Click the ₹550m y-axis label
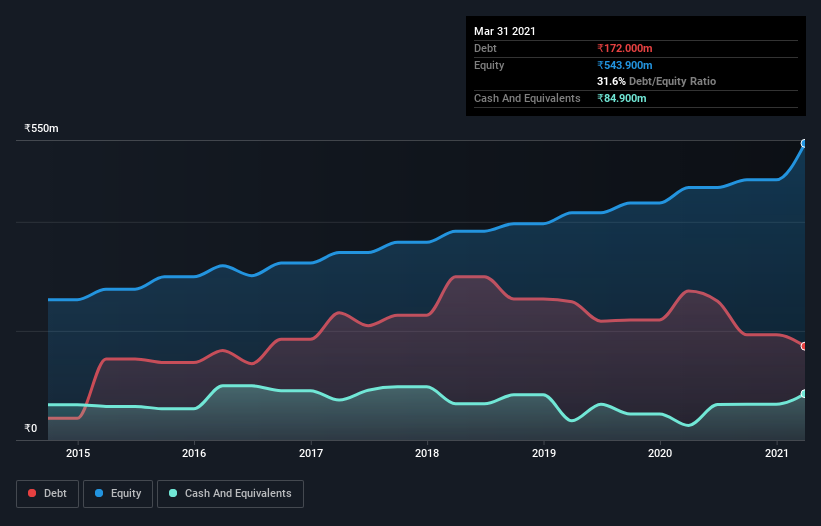Screen dimensions: 821x526 [41, 128]
